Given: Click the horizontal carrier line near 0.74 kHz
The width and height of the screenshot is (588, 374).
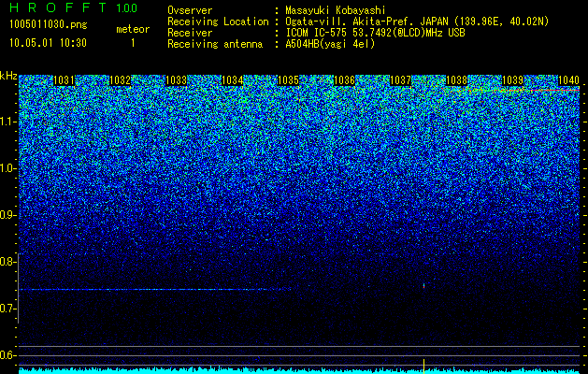Looking at the screenshot, I should pyautogui.click(x=154, y=289).
